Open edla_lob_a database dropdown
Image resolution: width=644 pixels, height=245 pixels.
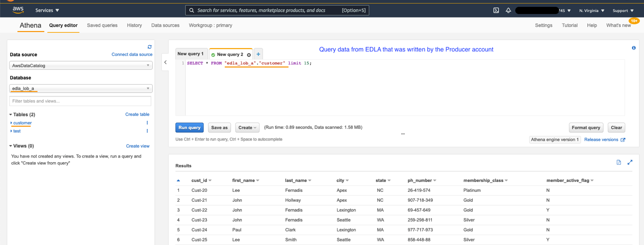(81, 89)
